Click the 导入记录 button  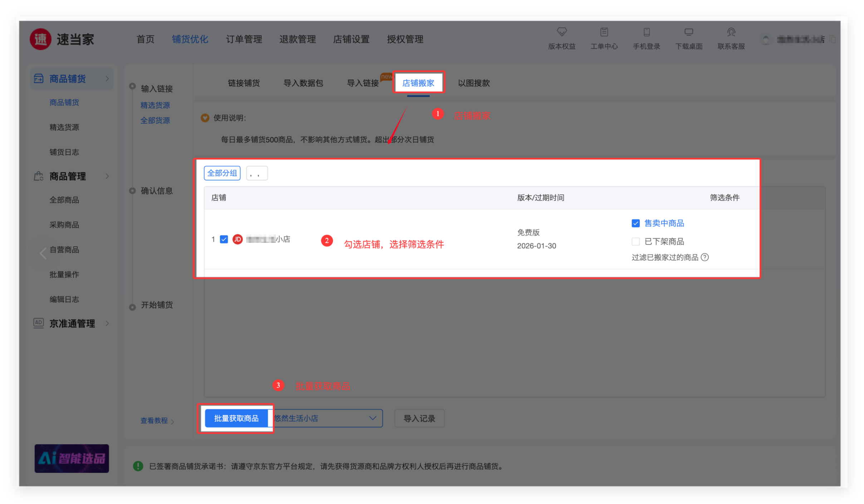click(419, 418)
